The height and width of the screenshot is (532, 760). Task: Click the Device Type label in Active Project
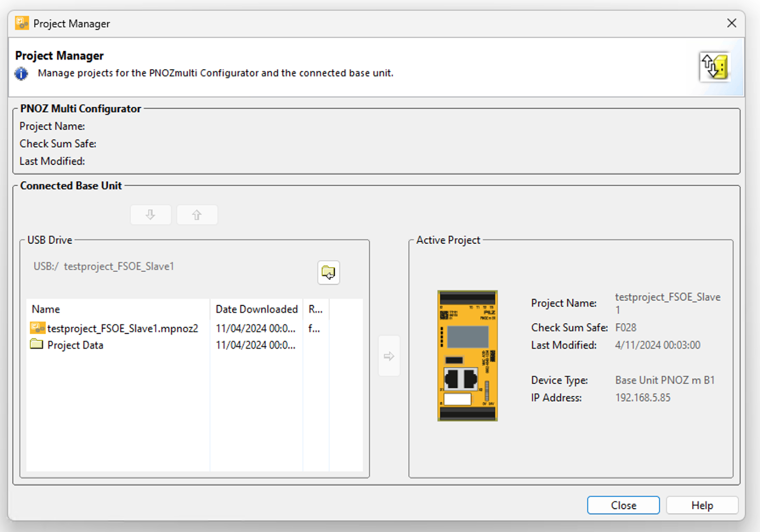coord(560,380)
